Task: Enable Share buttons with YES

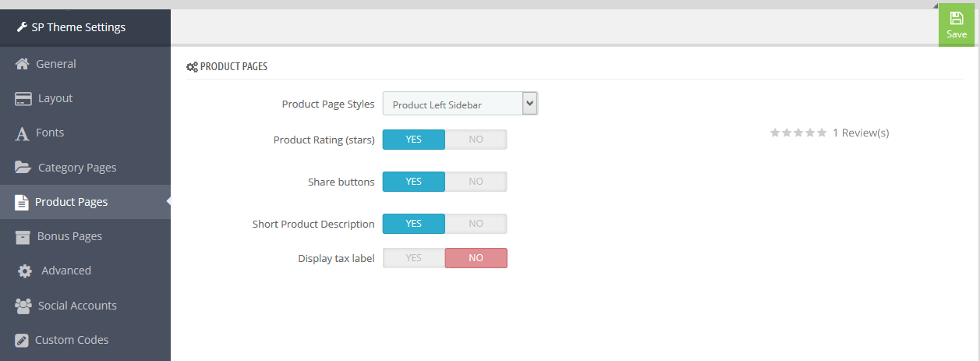Action: (x=414, y=182)
